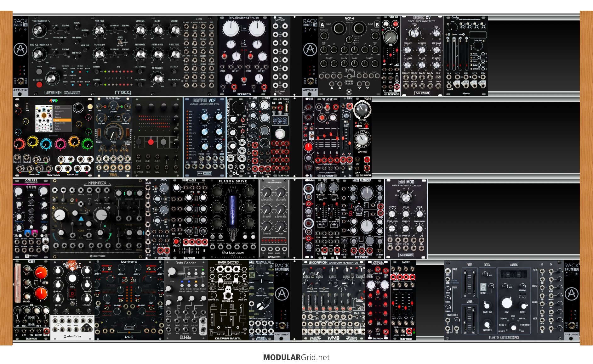This screenshot has height=364, width=593.
Task: Click the blue triangle on Mindphaser
Action: click(x=81, y=218)
